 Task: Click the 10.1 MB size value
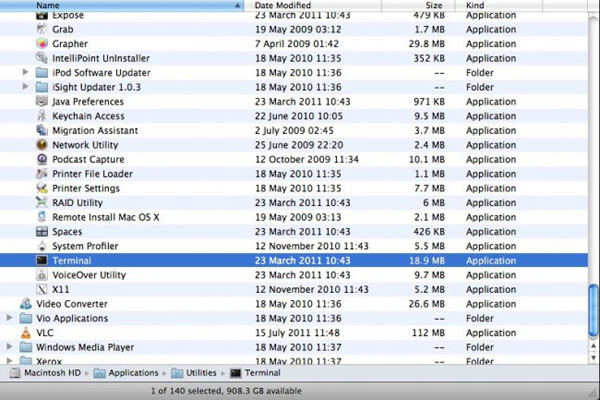point(427,160)
